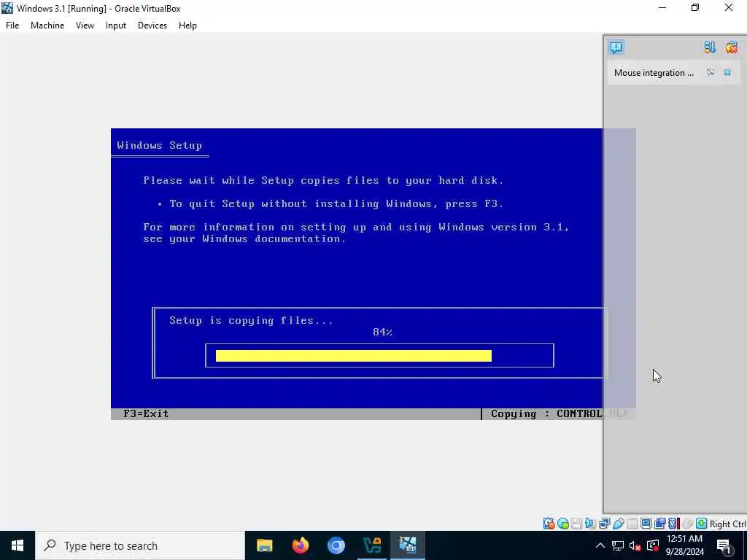The image size is (747, 560).
Task: Click the 'Setup is copying files...' text
Action: click(x=251, y=321)
